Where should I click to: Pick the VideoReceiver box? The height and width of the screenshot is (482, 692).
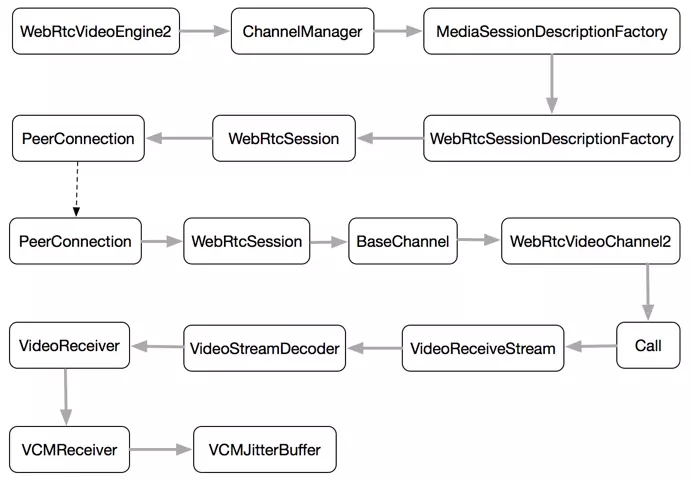click(x=70, y=345)
